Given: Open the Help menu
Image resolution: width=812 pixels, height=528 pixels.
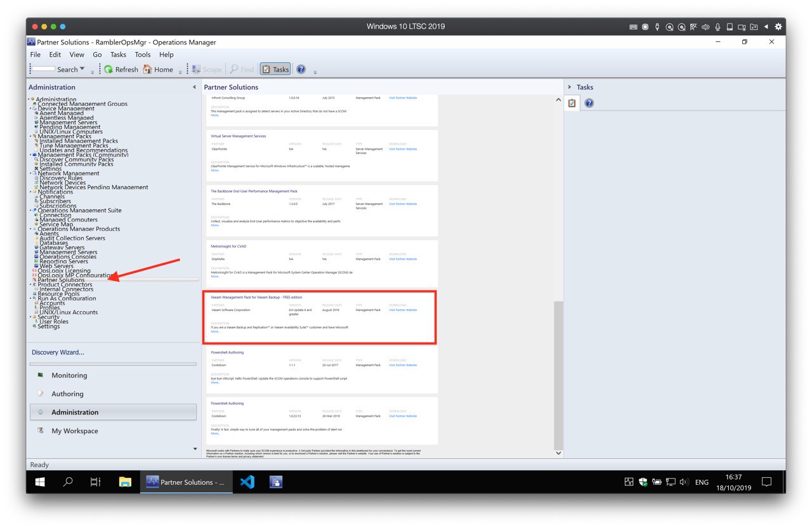Looking at the screenshot, I should (x=166, y=55).
